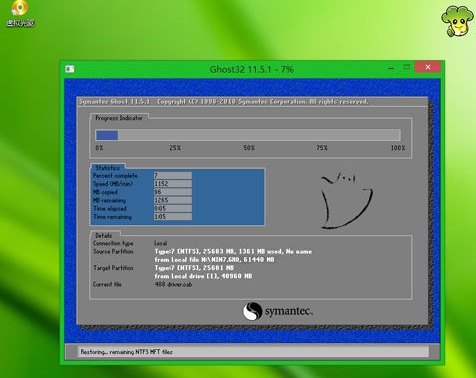Click the Current file driver.cab entry
The height and width of the screenshot is (378, 476).
pyautogui.click(x=173, y=284)
